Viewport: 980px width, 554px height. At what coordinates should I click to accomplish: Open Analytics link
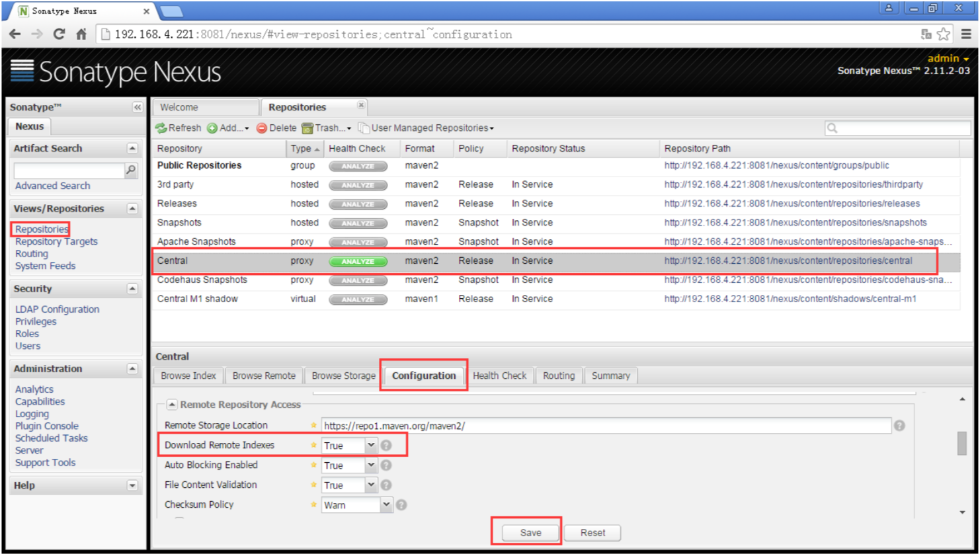(34, 389)
